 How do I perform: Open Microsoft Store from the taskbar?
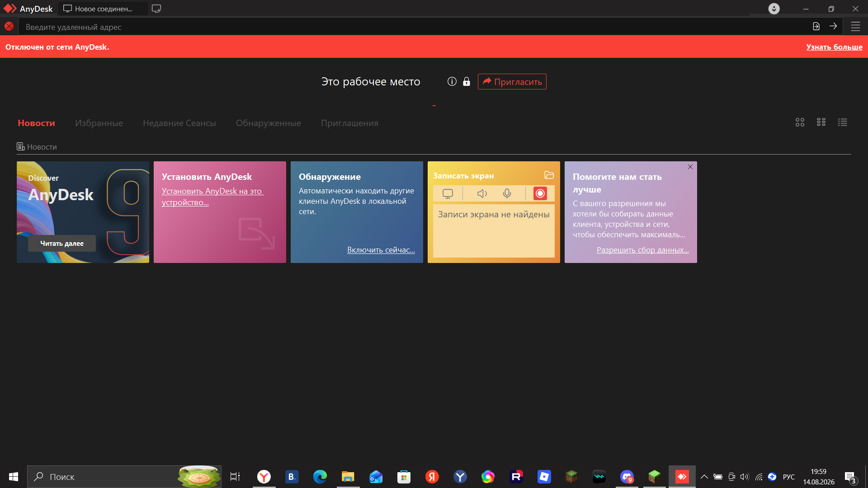click(404, 477)
